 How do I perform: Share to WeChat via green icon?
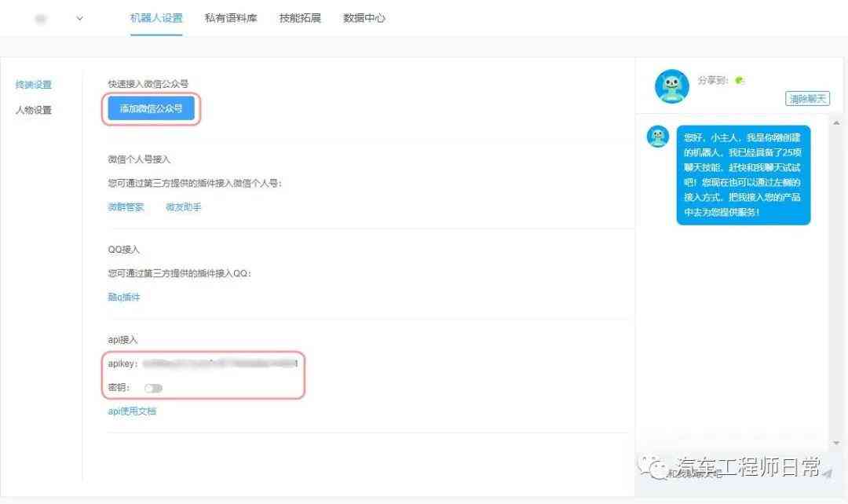pyautogui.click(x=740, y=80)
